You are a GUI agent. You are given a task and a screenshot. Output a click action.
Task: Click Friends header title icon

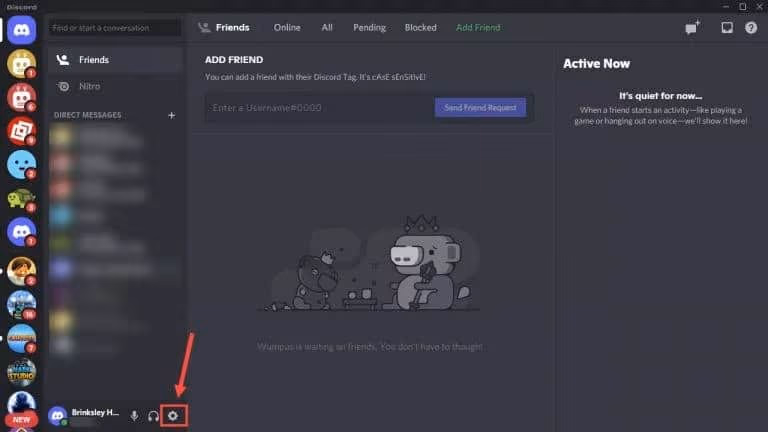(x=204, y=27)
